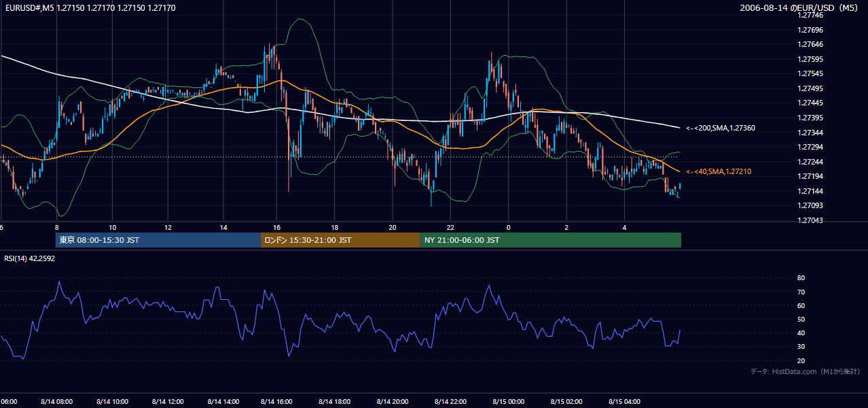Image resolution: width=868 pixels, height=408 pixels.
Task: Select the 40 SMA 1.27210 label
Action: pyautogui.click(x=719, y=171)
